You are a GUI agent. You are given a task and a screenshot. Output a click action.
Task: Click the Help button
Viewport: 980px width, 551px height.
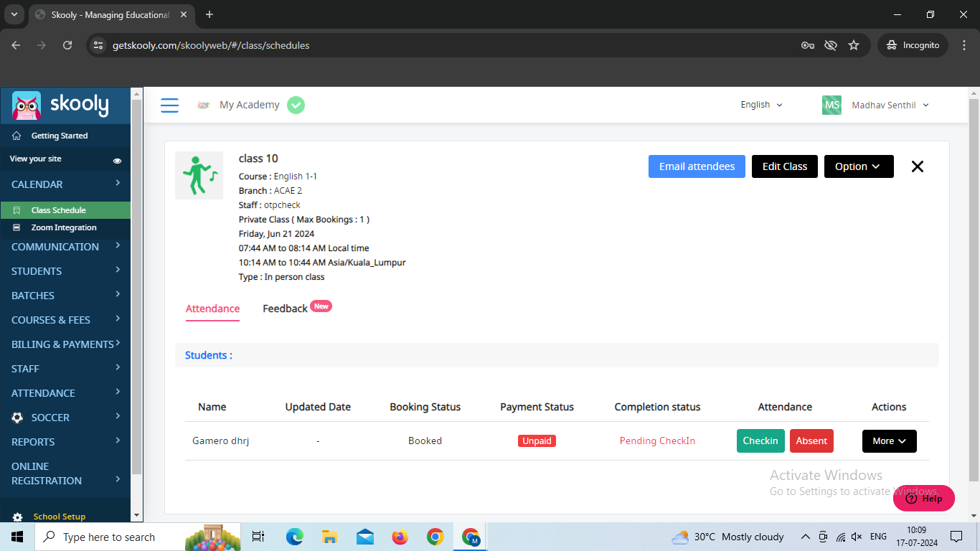coord(924,499)
